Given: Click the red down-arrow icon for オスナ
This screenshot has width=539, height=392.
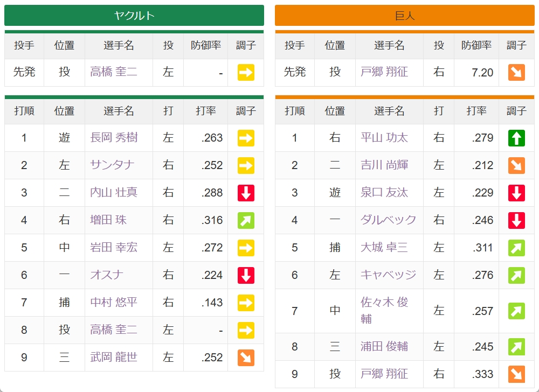Looking at the screenshot, I should point(246,275).
